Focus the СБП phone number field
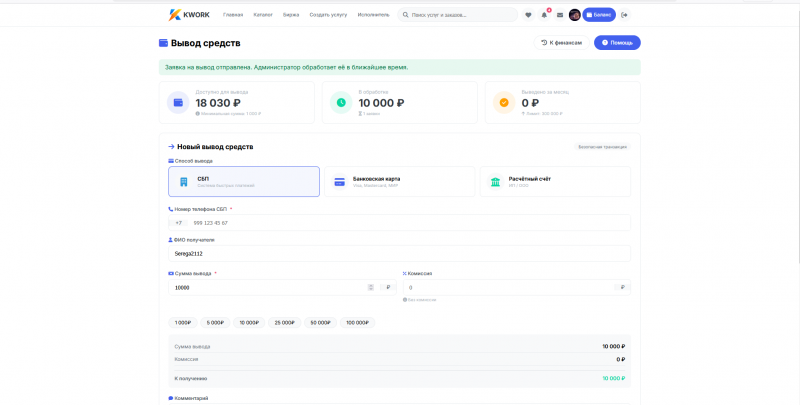The height and width of the screenshot is (405, 800). pos(399,223)
